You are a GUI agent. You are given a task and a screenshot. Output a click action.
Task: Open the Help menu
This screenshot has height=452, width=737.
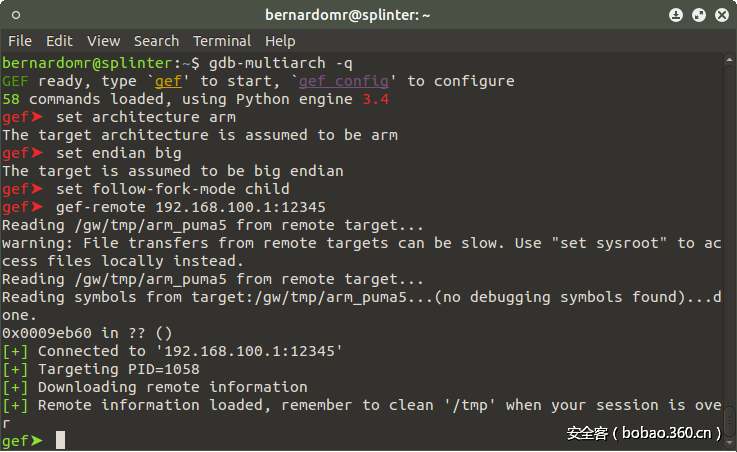tap(280, 41)
